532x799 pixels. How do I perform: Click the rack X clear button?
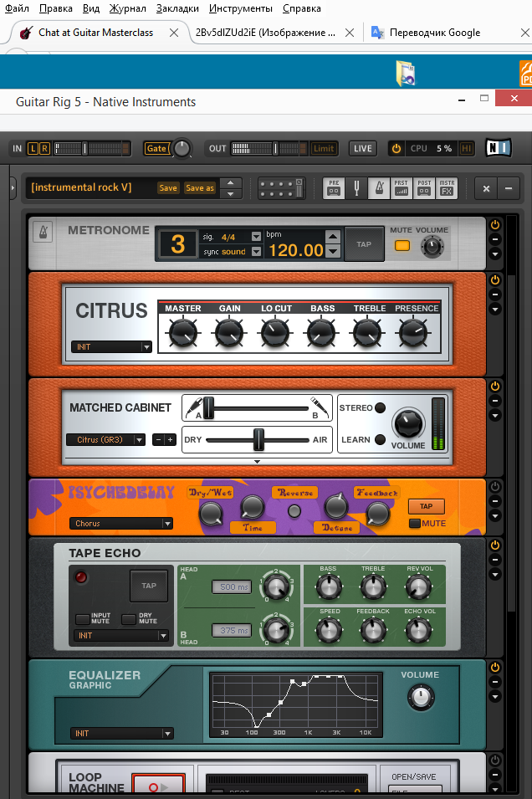click(x=486, y=188)
